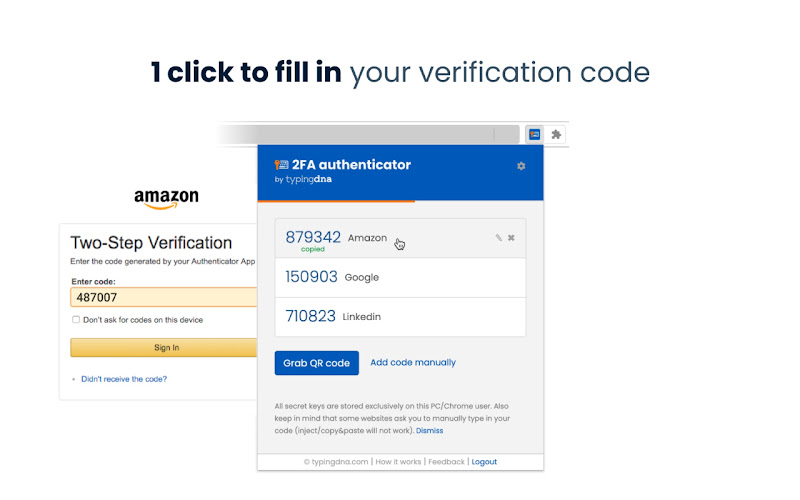Dismiss the secret keys notice
Screen dimensions: 800x500
[429, 431]
